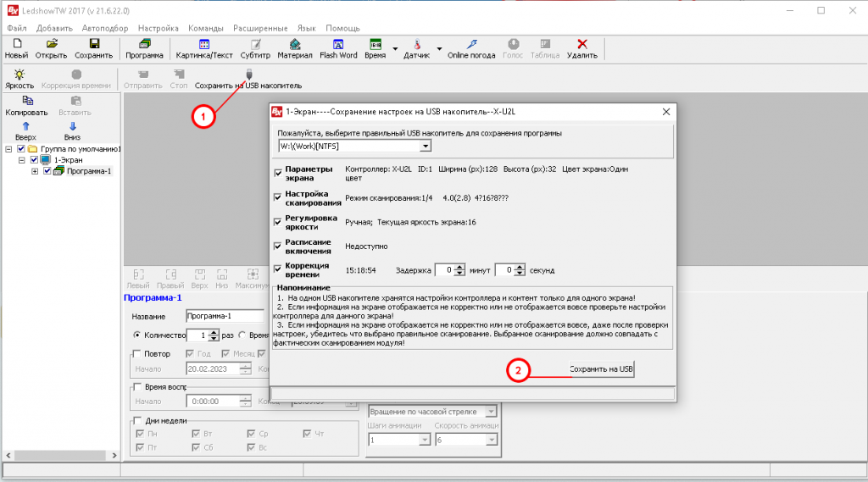Uncheck the Параметры экрана checkbox
The image size is (868, 482).
(x=279, y=173)
